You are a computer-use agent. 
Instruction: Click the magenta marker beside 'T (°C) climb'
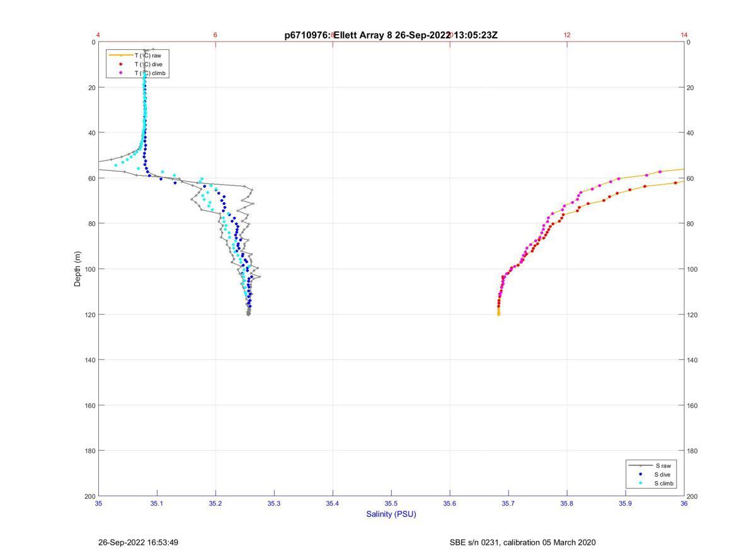click(120, 73)
